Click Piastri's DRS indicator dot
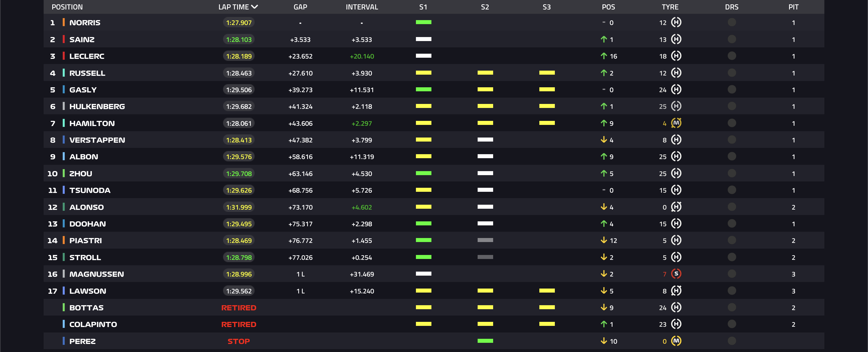868x352 pixels. 732,240
